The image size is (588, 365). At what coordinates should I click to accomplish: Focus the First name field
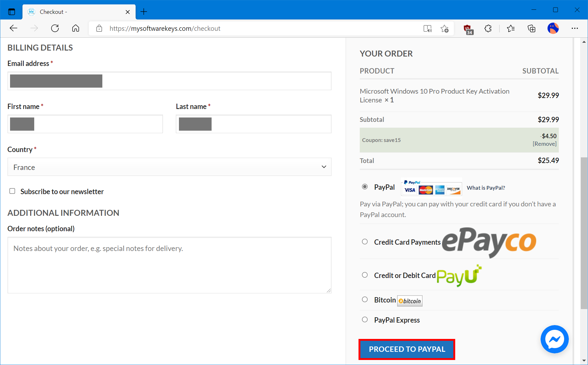85,124
